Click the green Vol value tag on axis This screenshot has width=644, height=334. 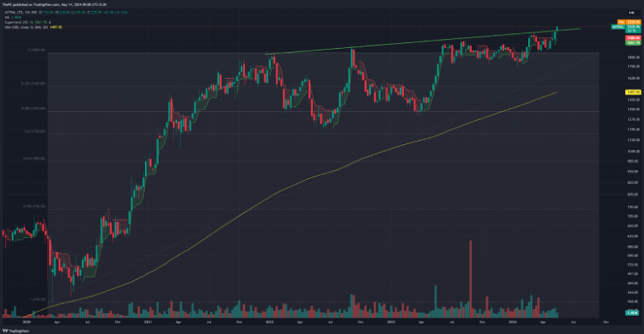tap(630, 313)
